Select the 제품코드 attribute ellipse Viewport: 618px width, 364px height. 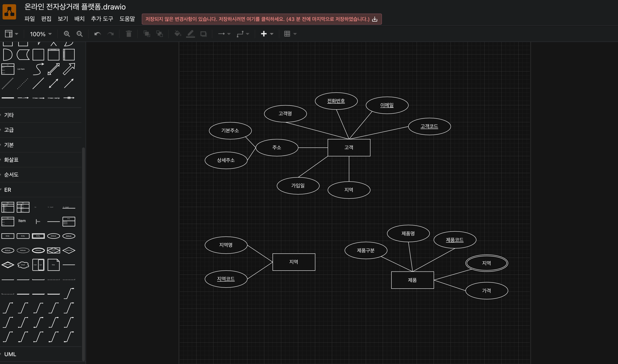pos(455,240)
